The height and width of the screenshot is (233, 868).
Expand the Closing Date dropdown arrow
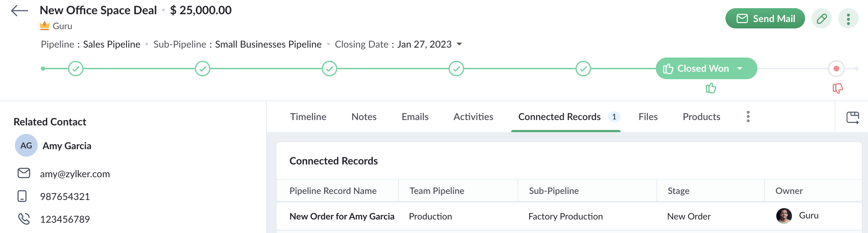point(459,44)
